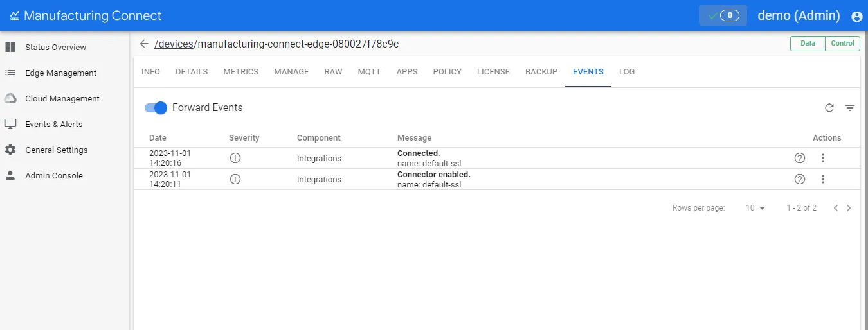Switch to the APPS tab
This screenshot has width=868, height=330.
click(407, 72)
